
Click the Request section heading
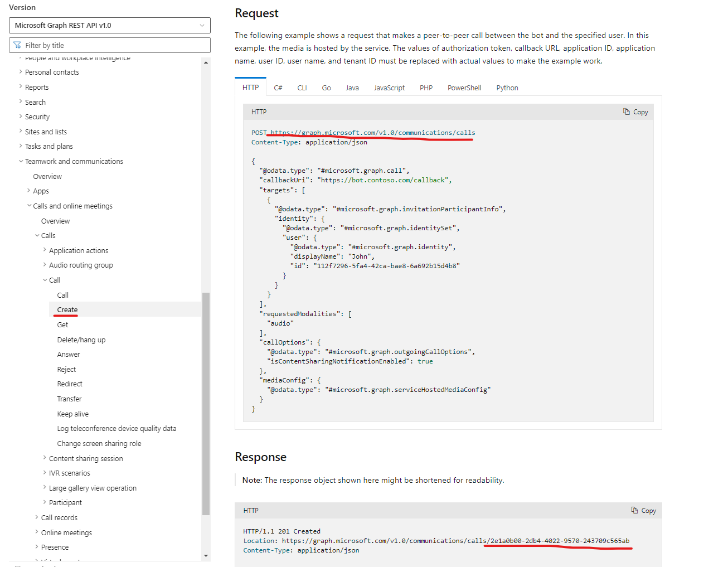coord(256,13)
